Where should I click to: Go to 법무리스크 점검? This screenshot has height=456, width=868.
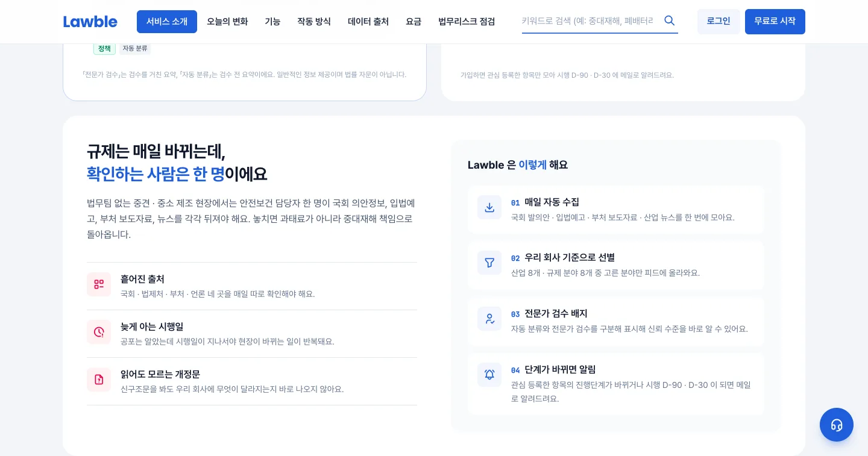point(467,22)
